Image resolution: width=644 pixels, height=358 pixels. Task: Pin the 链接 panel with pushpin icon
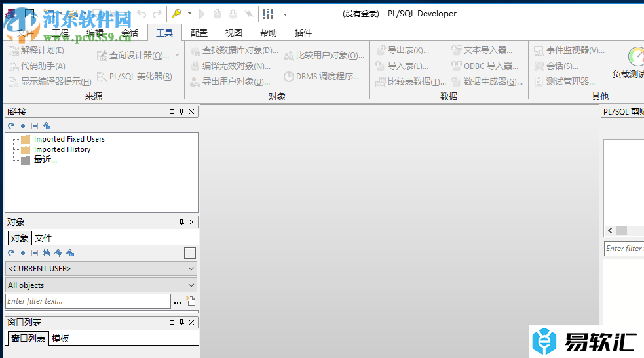point(181,112)
